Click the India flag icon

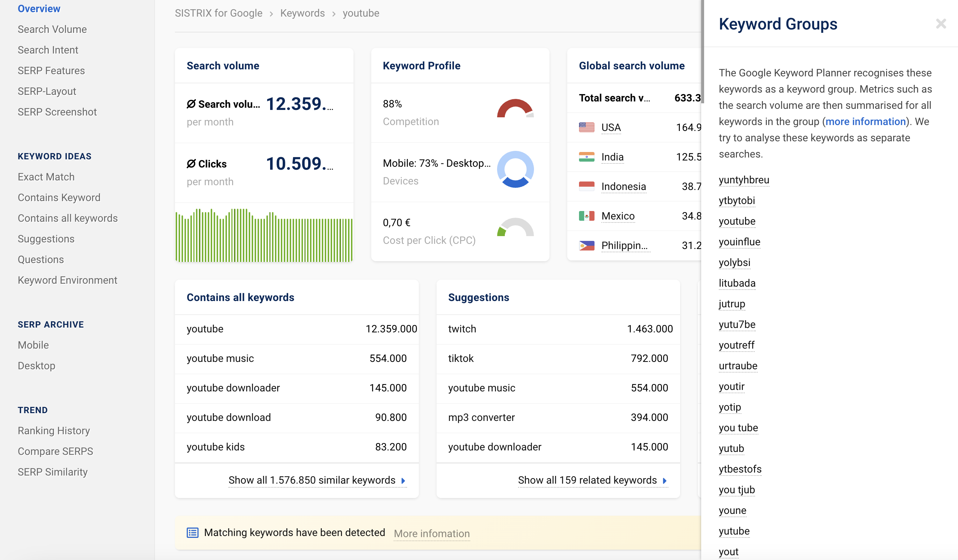click(x=586, y=157)
